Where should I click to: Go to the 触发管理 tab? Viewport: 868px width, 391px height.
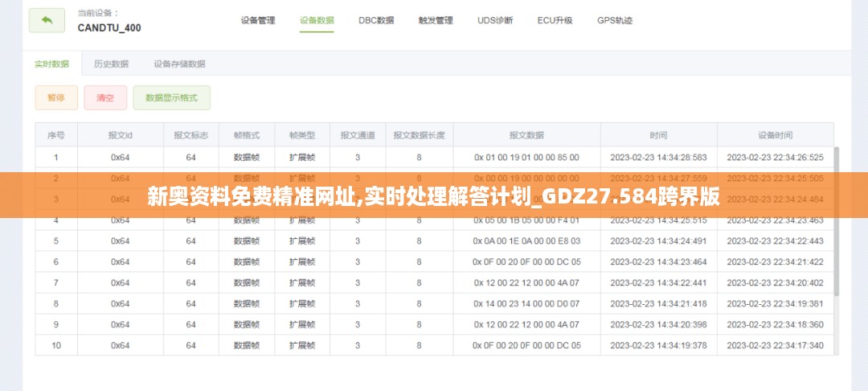436,20
